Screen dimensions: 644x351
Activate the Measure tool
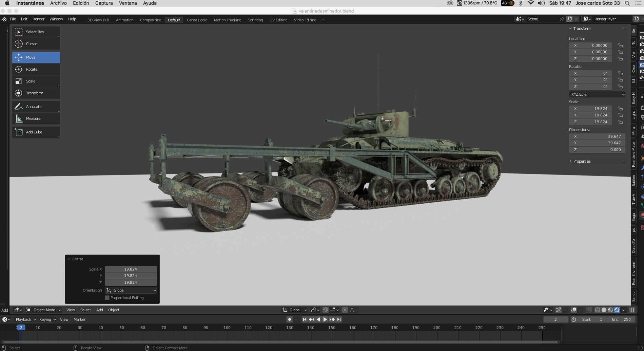click(x=36, y=118)
